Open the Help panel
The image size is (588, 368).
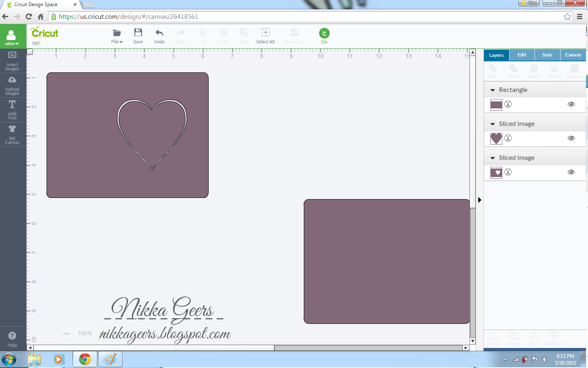tap(12, 339)
